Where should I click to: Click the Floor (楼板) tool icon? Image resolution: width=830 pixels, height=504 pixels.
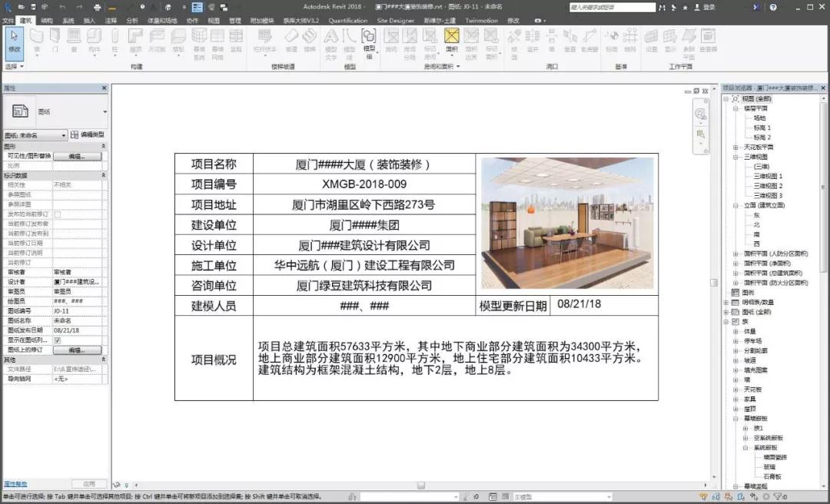point(178,37)
